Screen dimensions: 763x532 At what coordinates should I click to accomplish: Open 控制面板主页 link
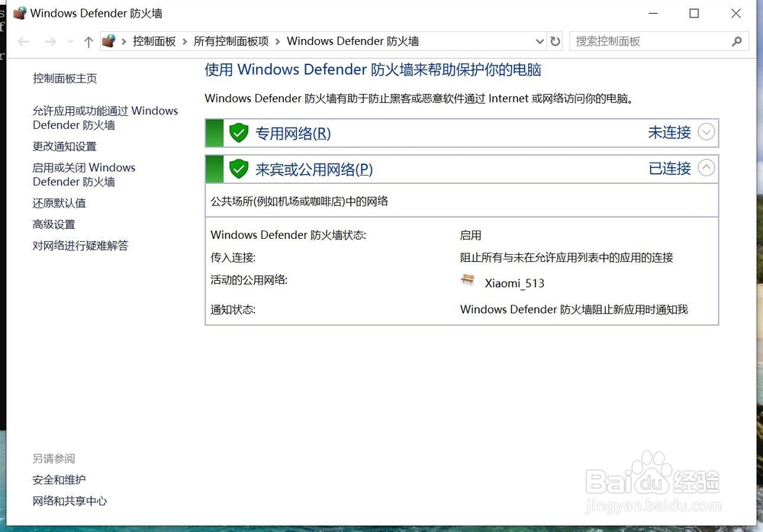coord(65,79)
